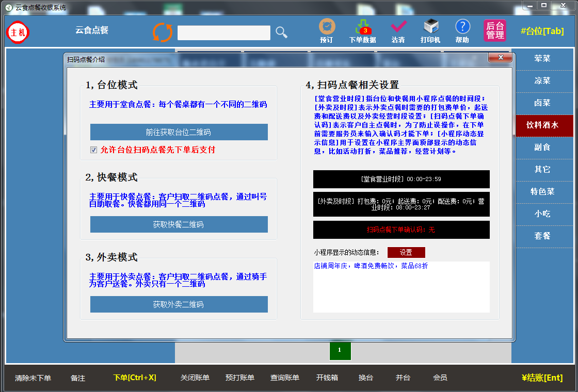
Task: Click the orange refresh arrows icon
Action: pyautogui.click(x=163, y=32)
